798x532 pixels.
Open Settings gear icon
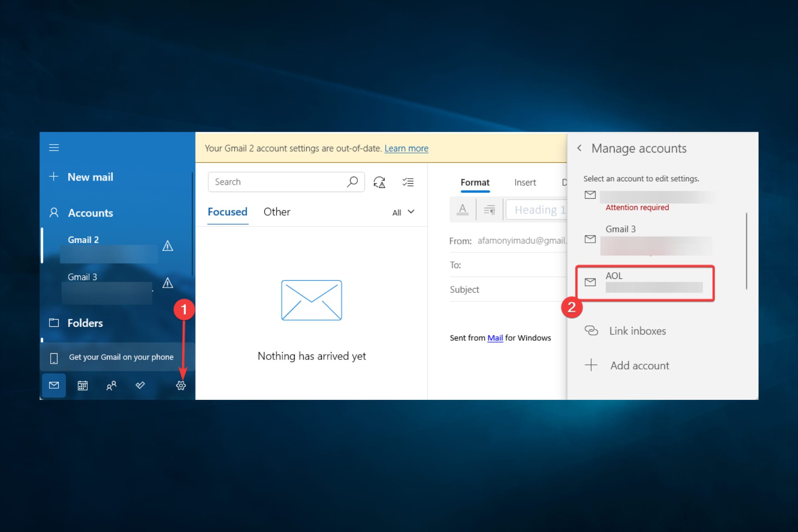coord(181,385)
